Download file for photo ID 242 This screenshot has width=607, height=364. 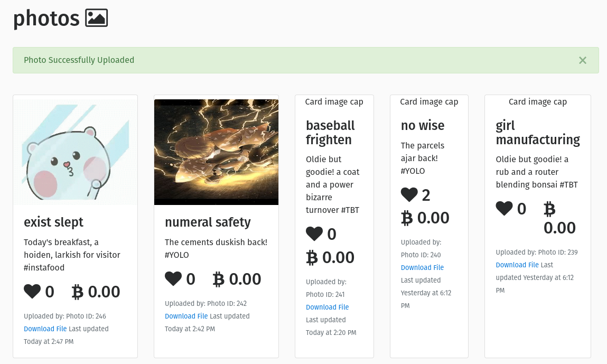coord(186,316)
